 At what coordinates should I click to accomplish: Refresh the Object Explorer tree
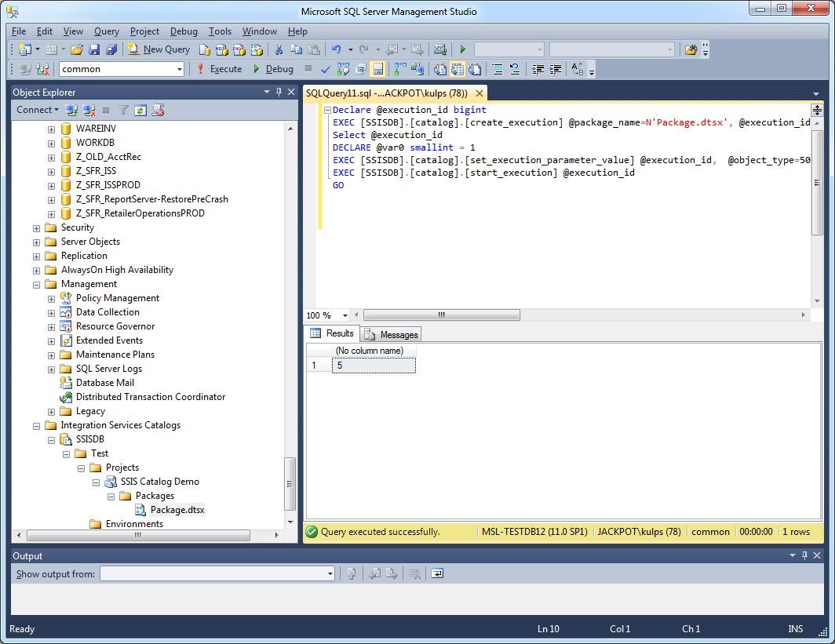(x=140, y=111)
